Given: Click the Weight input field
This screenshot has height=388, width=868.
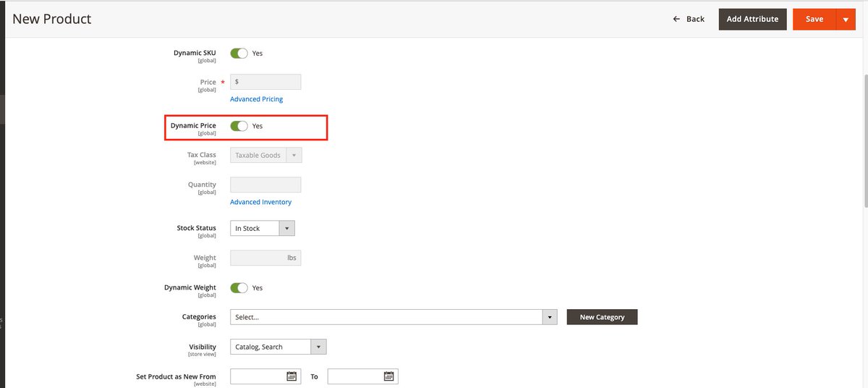Looking at the screenshot, I should point(265,258).
